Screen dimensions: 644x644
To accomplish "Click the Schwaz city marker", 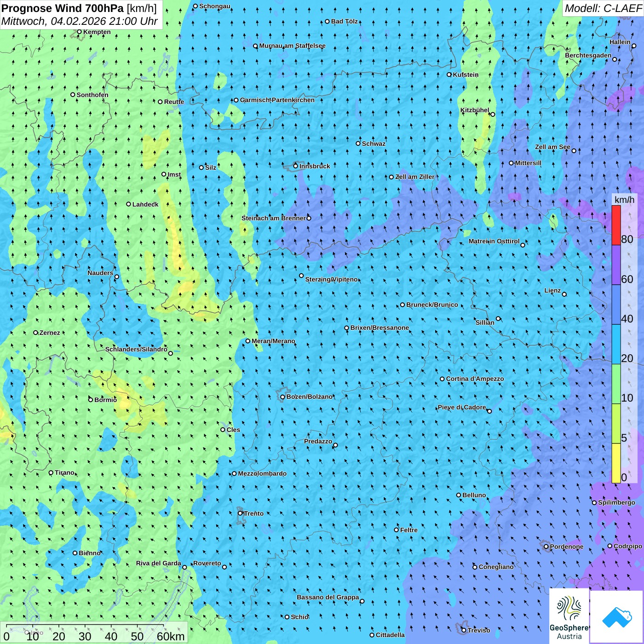I will [x=358, y=144].
